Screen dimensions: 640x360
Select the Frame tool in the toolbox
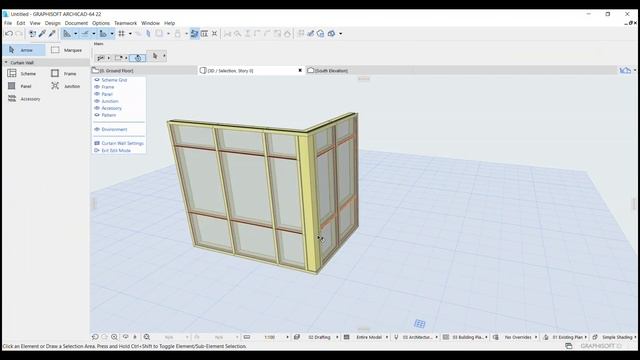(65, 73)
